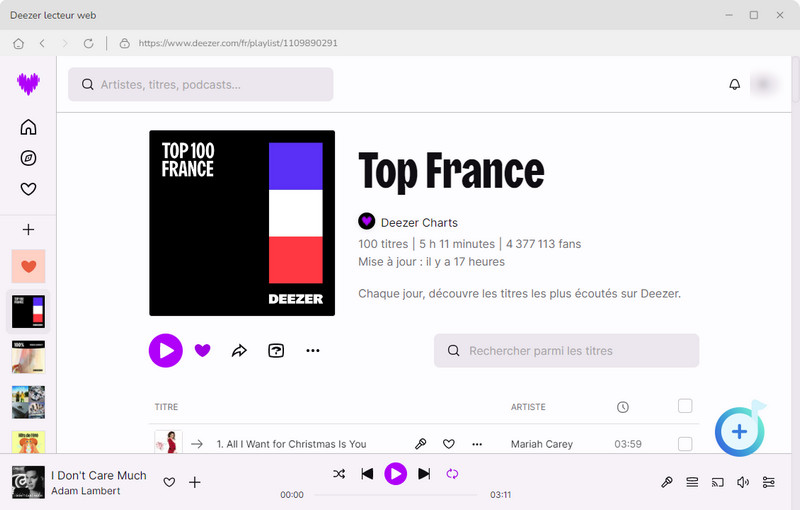Check the select-all tracks checkbox
800x510 pixels.
pos(685,406)
